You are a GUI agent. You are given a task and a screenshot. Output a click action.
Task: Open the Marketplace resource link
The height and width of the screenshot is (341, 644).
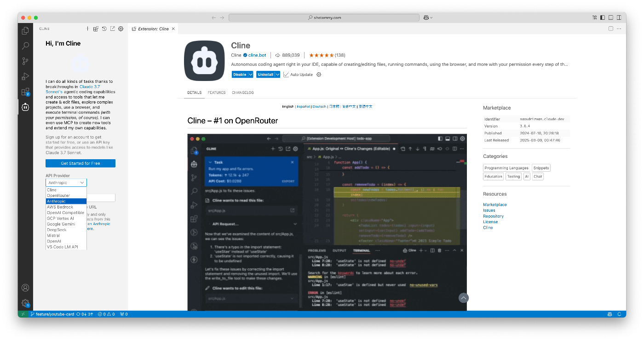[494, 205]
